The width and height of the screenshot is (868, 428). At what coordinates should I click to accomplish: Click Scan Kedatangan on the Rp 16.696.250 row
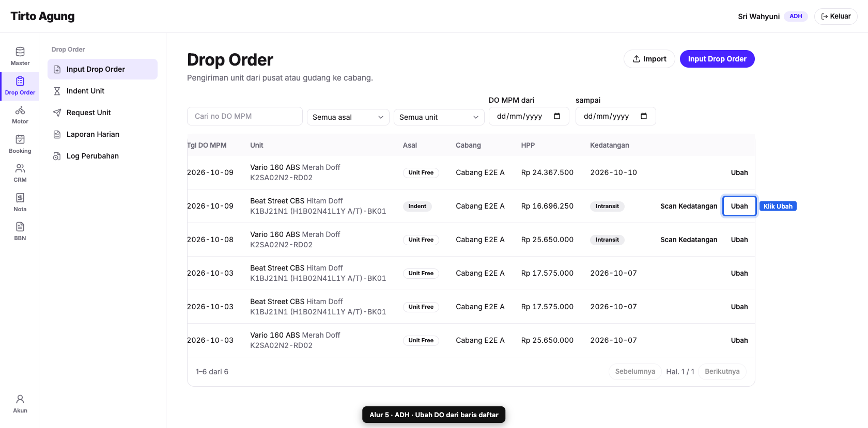[x=689, y=206]
